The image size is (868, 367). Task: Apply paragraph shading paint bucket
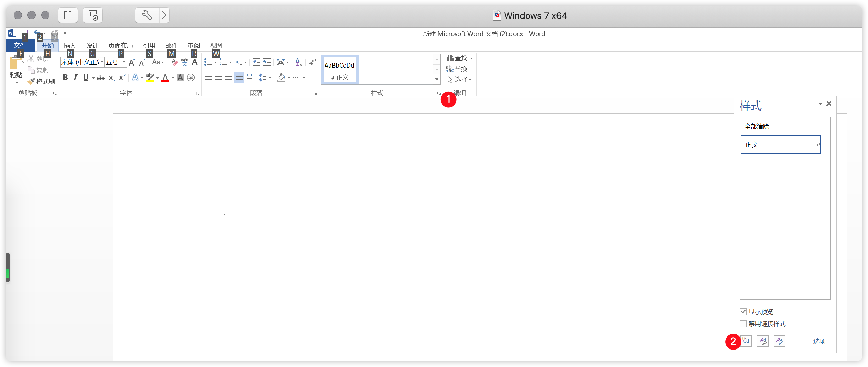[281, 78]
